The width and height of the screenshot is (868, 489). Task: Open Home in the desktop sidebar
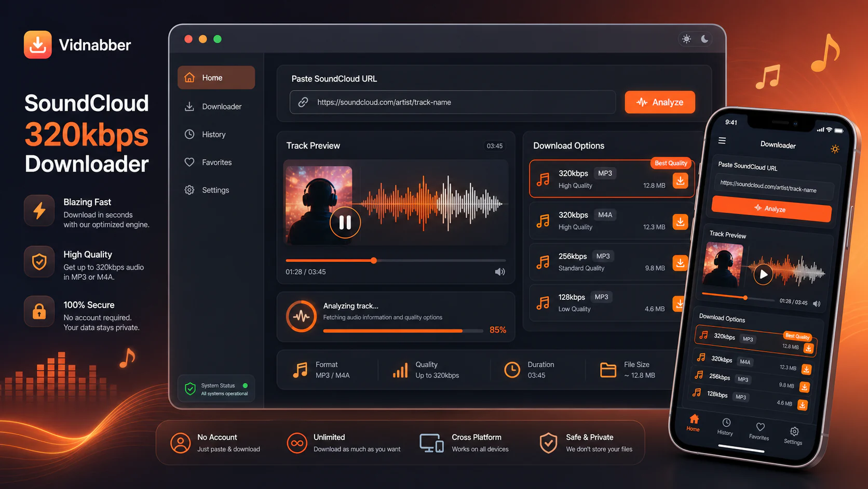216,77
